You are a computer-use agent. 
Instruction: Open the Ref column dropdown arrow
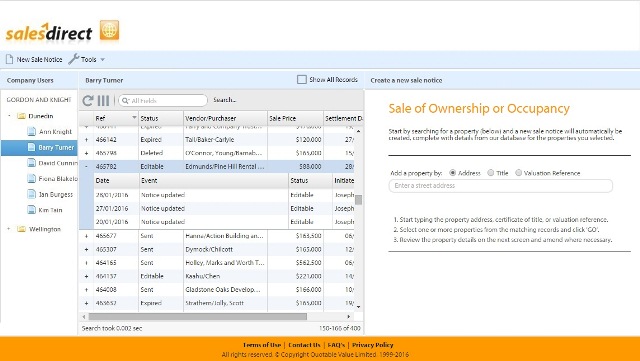tap(134, 118)
